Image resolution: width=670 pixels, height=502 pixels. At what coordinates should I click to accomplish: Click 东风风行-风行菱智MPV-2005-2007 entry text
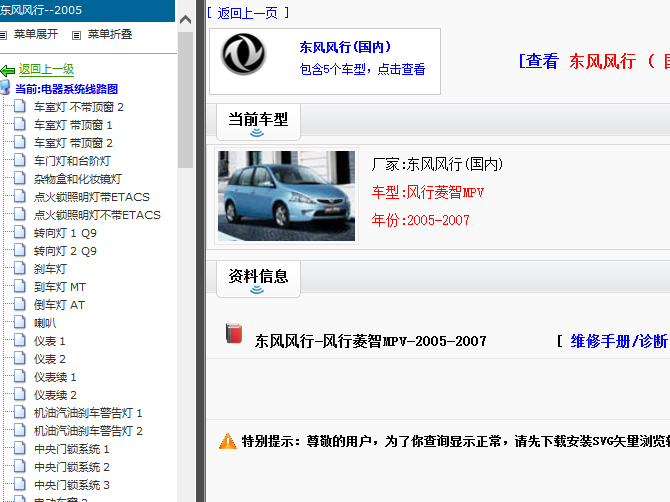(x=370, y=341)
